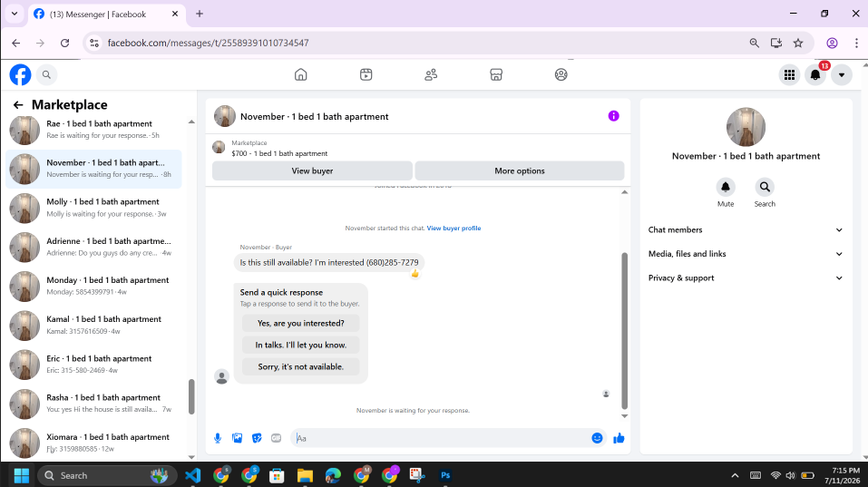Open Xiomara's apartment conversation
This screenshot has height=487, width=868.
tap(94, 443)
